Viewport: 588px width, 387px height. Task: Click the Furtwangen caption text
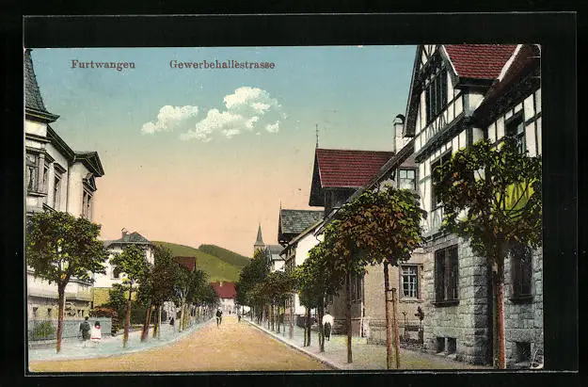(x=103, y=65)
